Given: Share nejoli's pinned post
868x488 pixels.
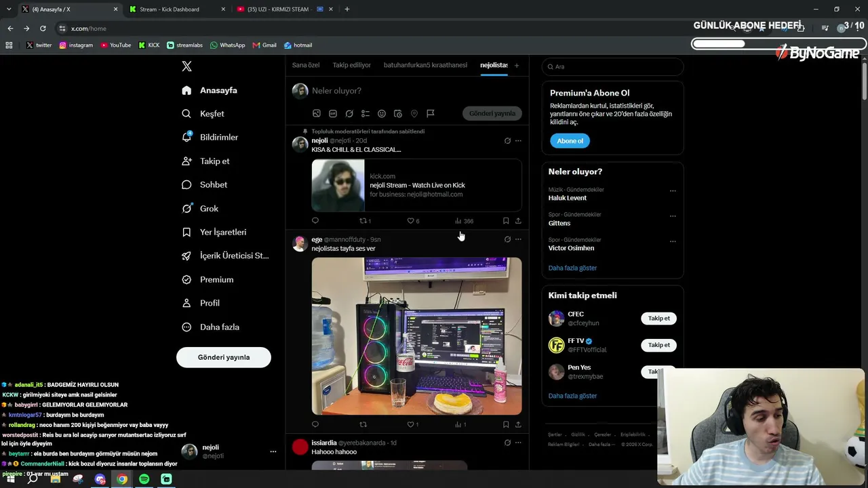Looking at the screenshot, I should coord(518,221).
